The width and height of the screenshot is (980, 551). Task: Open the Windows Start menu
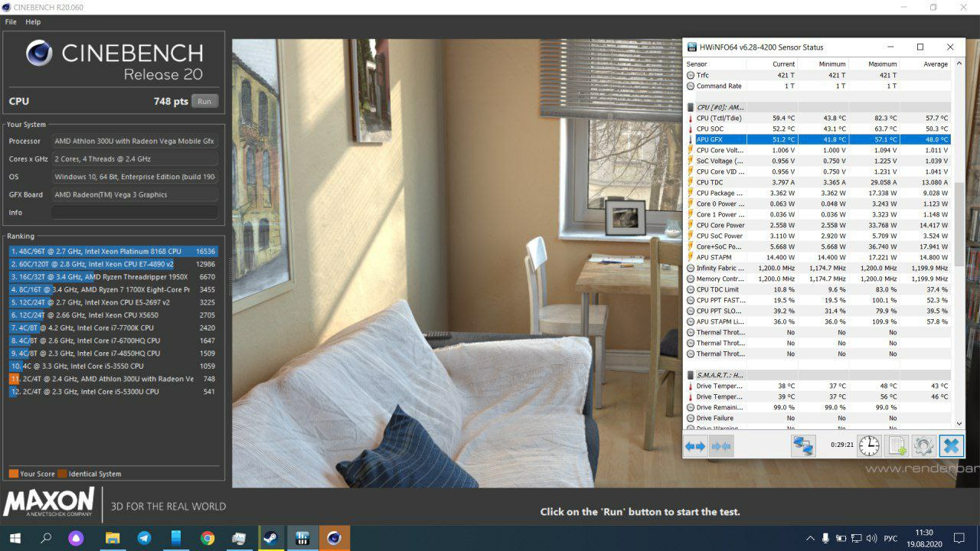pos(15,538)
